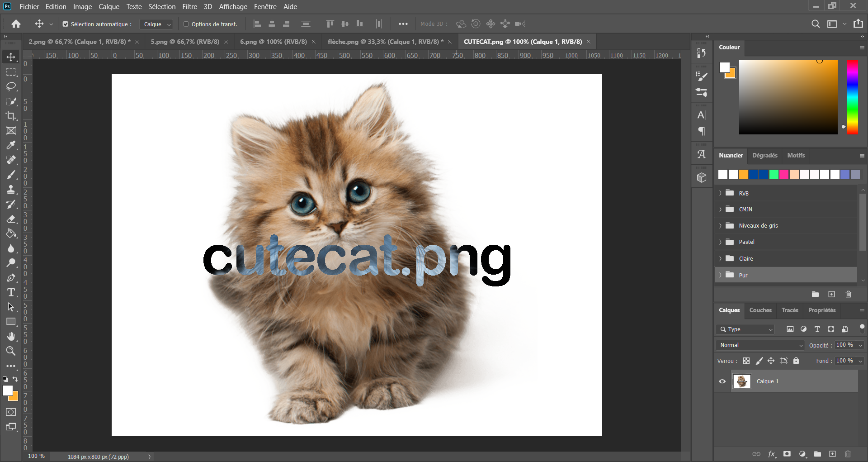Create new swatch group folder
Screen dimensions: 868x462
click(815, 294)
